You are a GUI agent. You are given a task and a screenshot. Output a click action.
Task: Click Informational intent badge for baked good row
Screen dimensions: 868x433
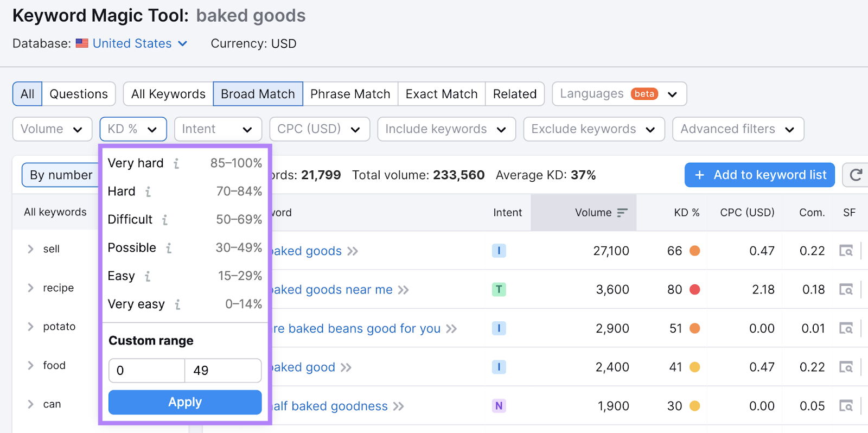coord(499,367)
